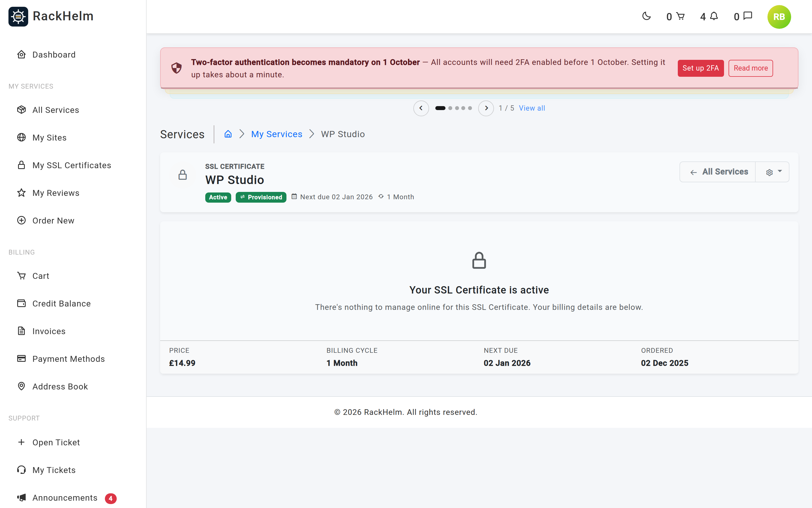Screen dimensions: 812x508
Task: Open the RB user avatar menu
Action: pyautogui.click(x=779, y=17)
